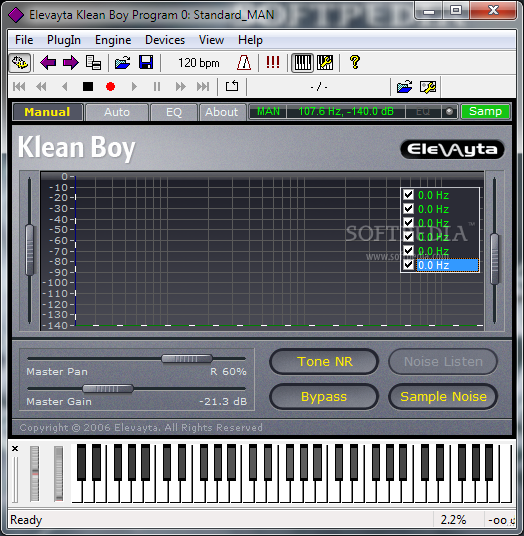Open the Help menu
This screenshot has height=536, width=524.
250,40
